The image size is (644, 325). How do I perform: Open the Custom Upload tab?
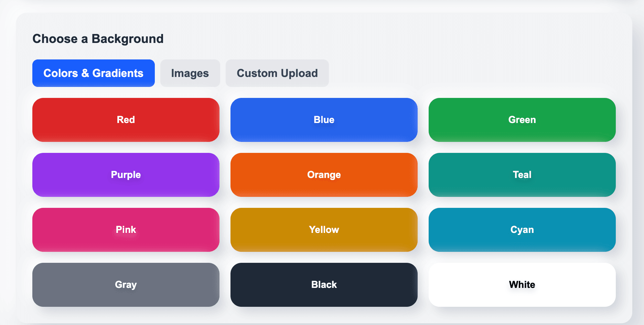(x=277, y=73)
